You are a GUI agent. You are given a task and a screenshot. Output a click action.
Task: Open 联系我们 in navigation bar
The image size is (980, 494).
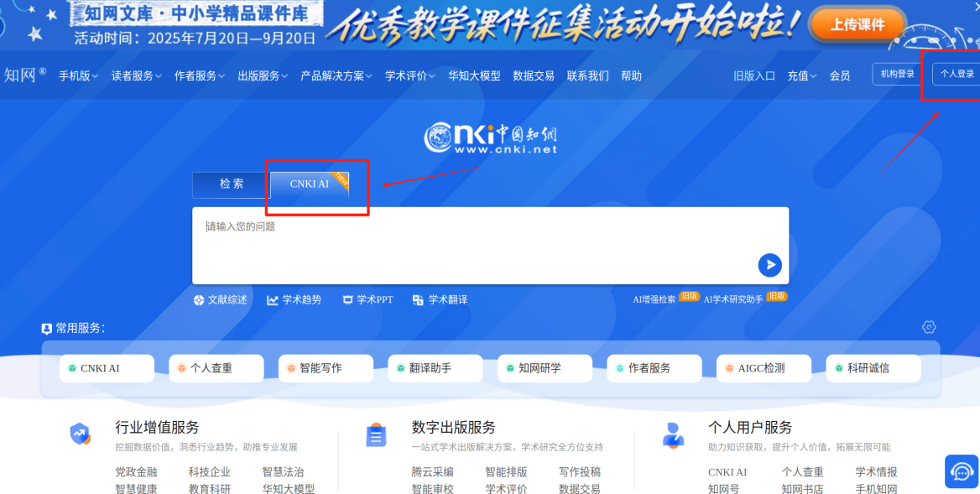coord(587,75)
